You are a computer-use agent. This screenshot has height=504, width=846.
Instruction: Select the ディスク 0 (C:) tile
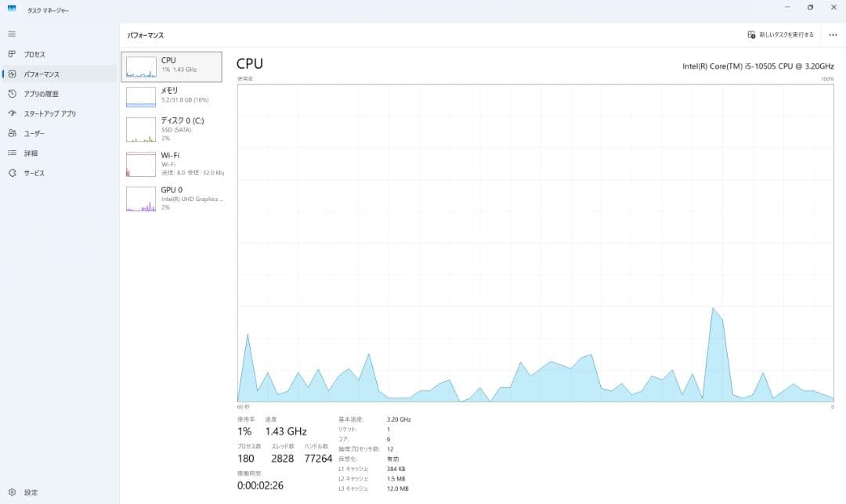(x=172, y=129)
